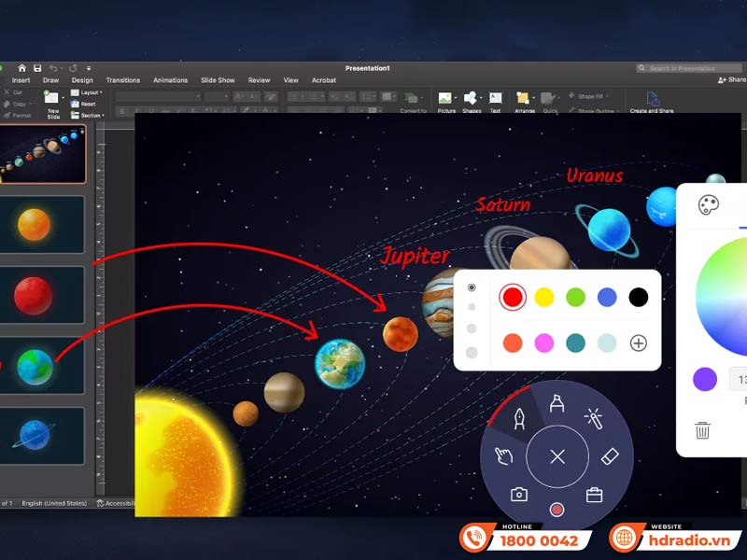Open the Shapes dropdown in ribbon
747x560 pixels.
pos(472,101)
